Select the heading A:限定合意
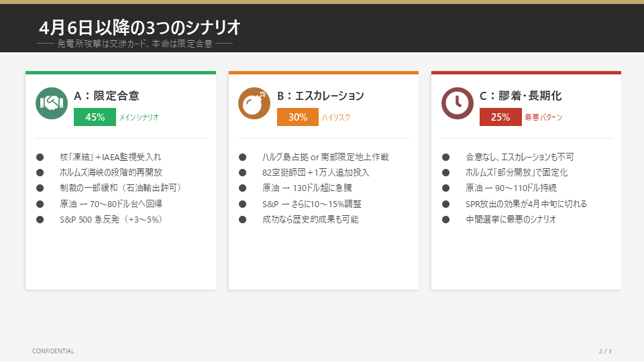The image size is (644, 362). pyautogui.click(x=107, y=96)
